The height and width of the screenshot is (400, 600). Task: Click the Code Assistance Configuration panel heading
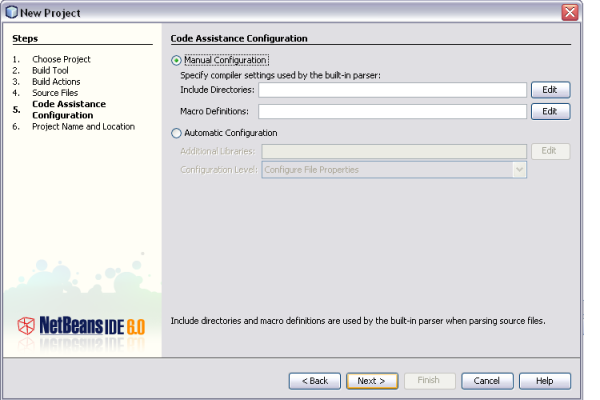click(239, 39)
